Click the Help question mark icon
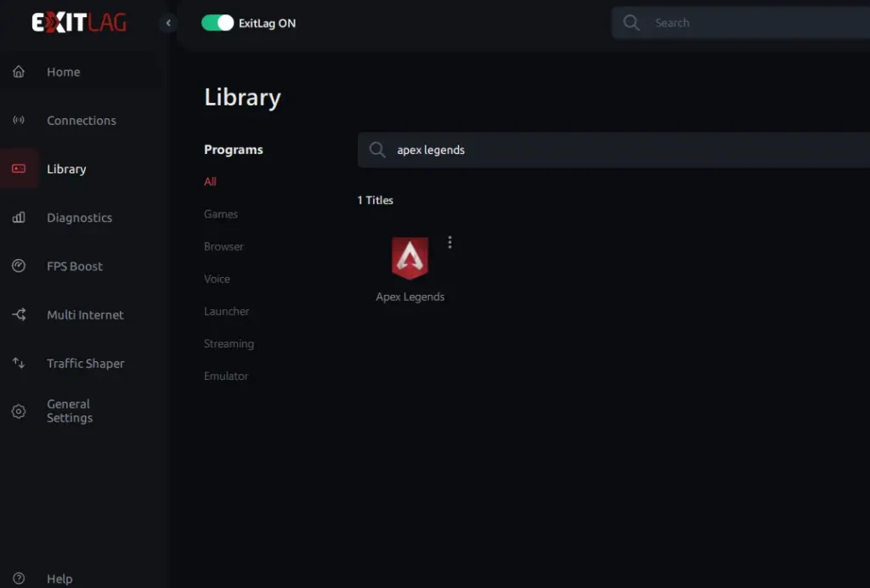Viewport: 870px width, 588px height. pyautogui.click(x=19, y=579)
